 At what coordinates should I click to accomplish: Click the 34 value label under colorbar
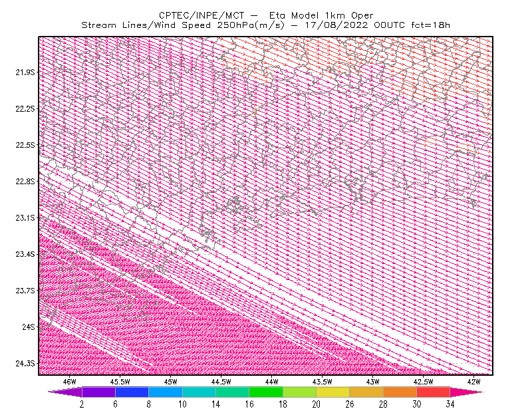point(450,404)
